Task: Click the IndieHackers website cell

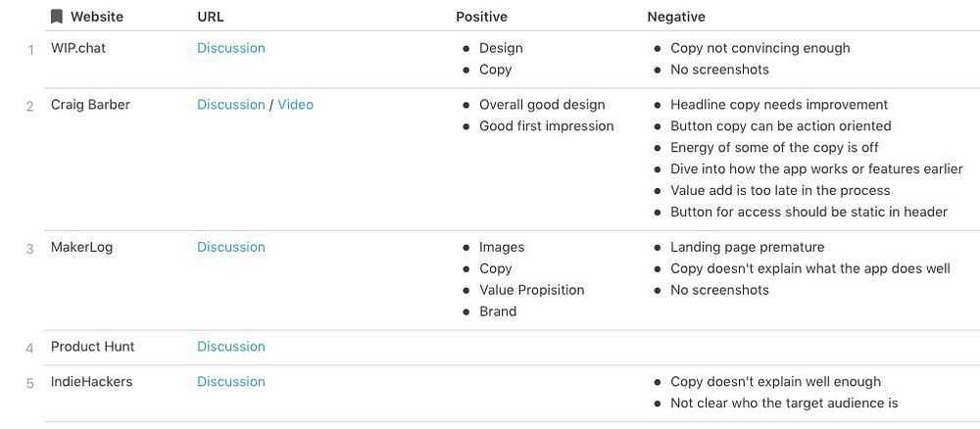Action: [x=91, y=382]
